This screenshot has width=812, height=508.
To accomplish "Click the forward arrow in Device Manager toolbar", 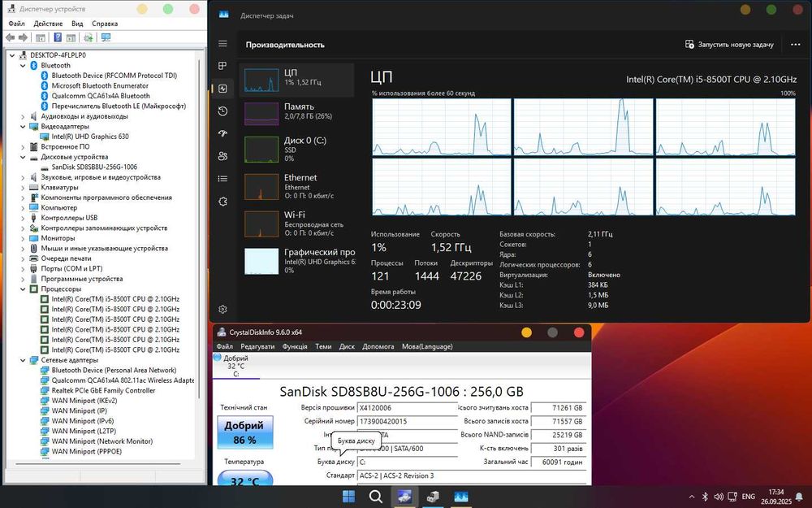I will tap(23, 37).
